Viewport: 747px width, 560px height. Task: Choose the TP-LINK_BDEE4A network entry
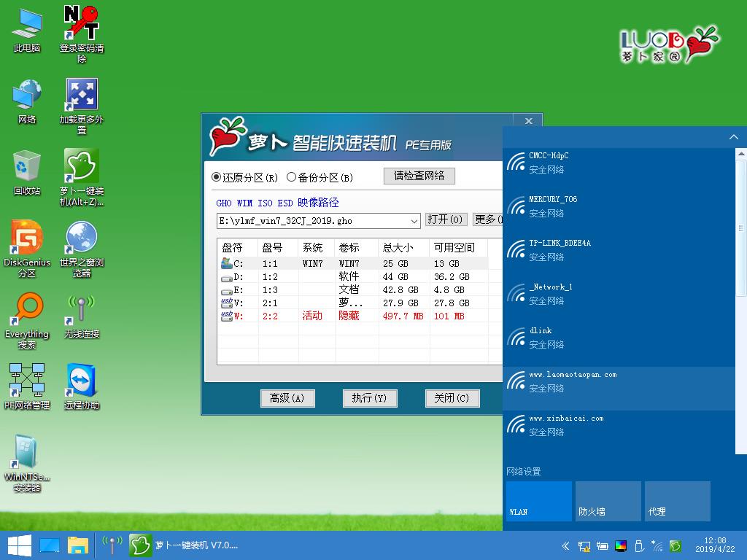pyautogui.click(x=619, y=250)
